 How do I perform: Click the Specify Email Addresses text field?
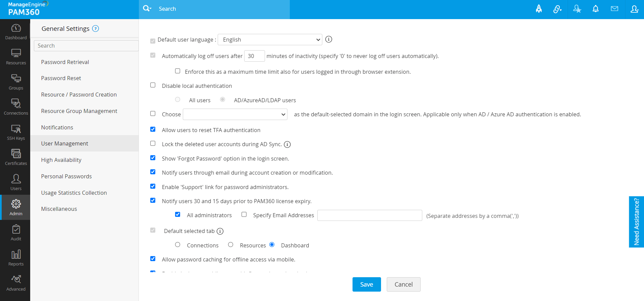[x=370, y=215]
